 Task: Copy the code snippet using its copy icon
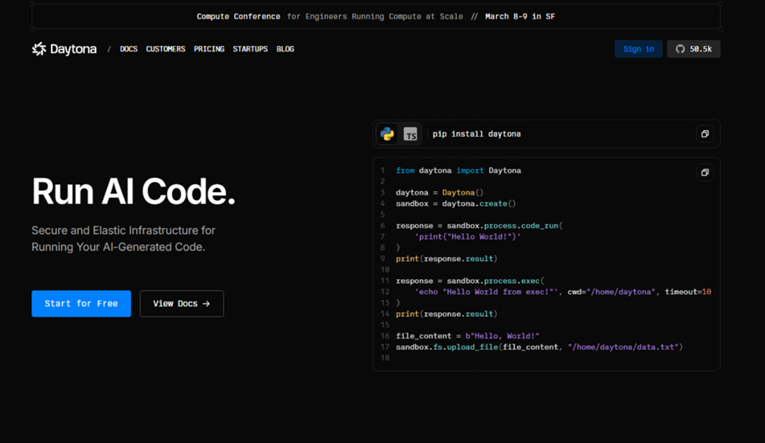pos(704,172)
